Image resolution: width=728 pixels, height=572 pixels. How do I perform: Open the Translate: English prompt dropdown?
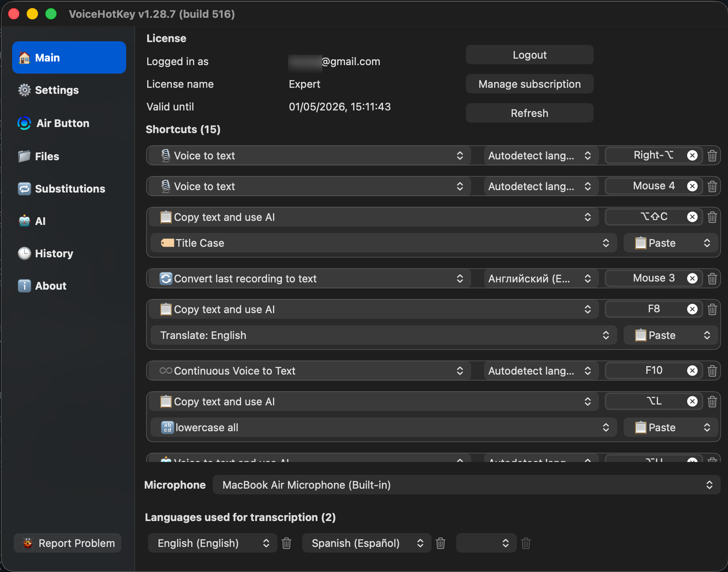coord(383,335)
